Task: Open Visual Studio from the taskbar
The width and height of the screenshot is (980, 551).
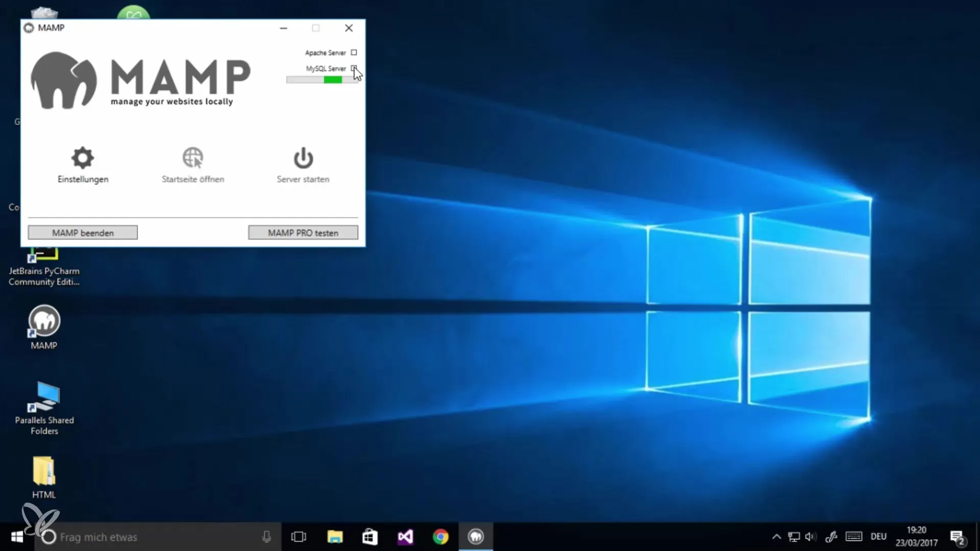Action: pos(405,537)
